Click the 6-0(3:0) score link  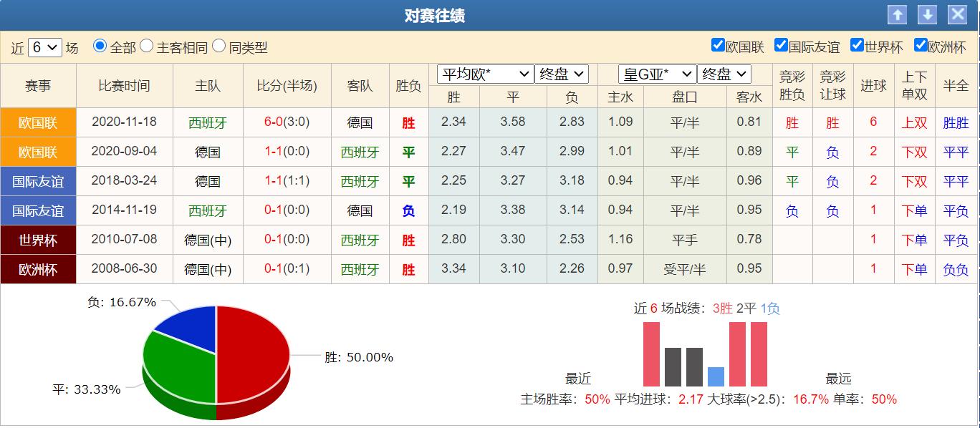coord(287,122)
